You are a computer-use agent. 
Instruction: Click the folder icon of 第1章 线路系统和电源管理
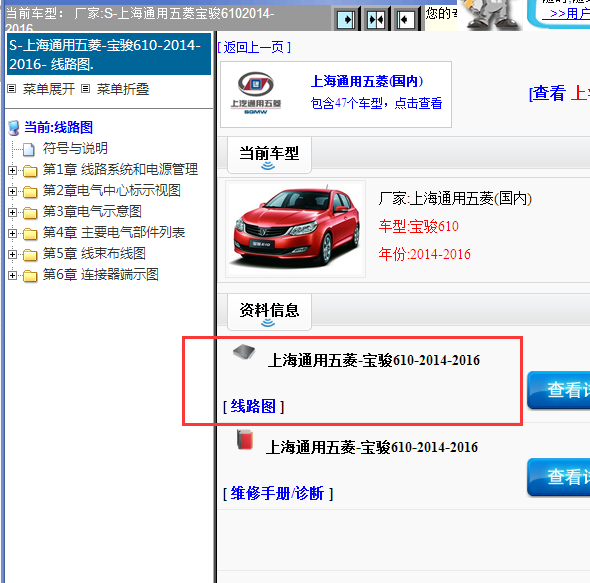[x=30, y=171]
